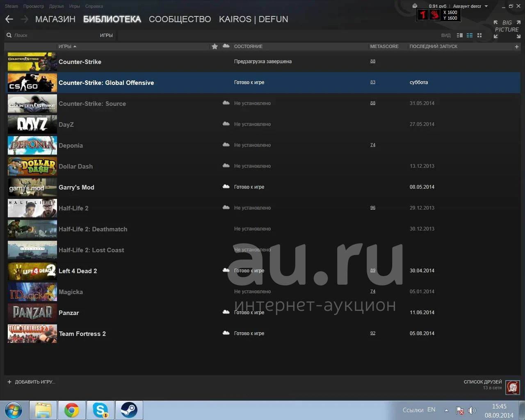
Task: Click the Ссылки taskbar toolbar
Action: coord(413,410)
